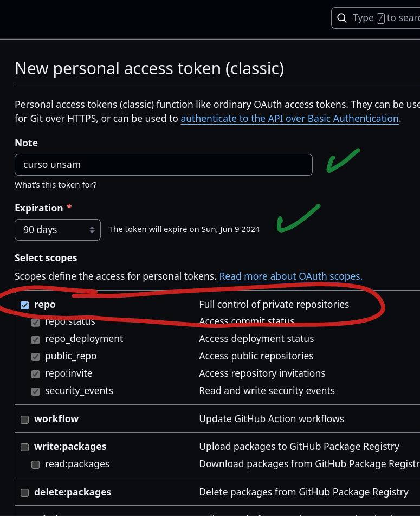The width and height of the screenshot is (420, 516).
Task: Click the Note field containing 'curso unsam'
Action: pos(163,165)
